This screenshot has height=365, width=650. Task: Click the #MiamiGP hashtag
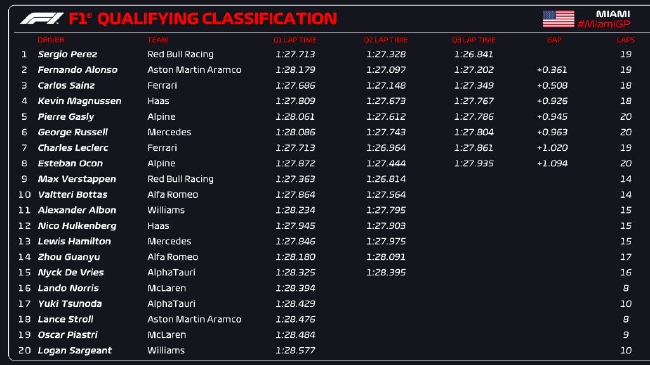[604, 24]
